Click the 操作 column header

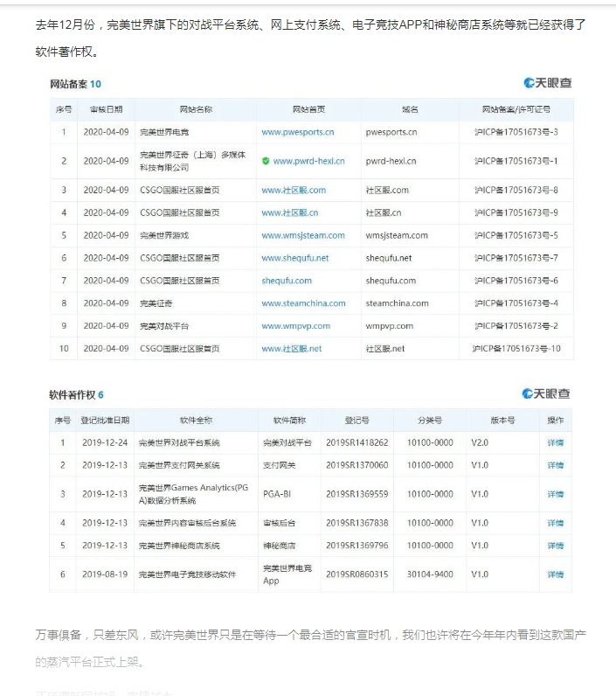(x=555, y=421)
